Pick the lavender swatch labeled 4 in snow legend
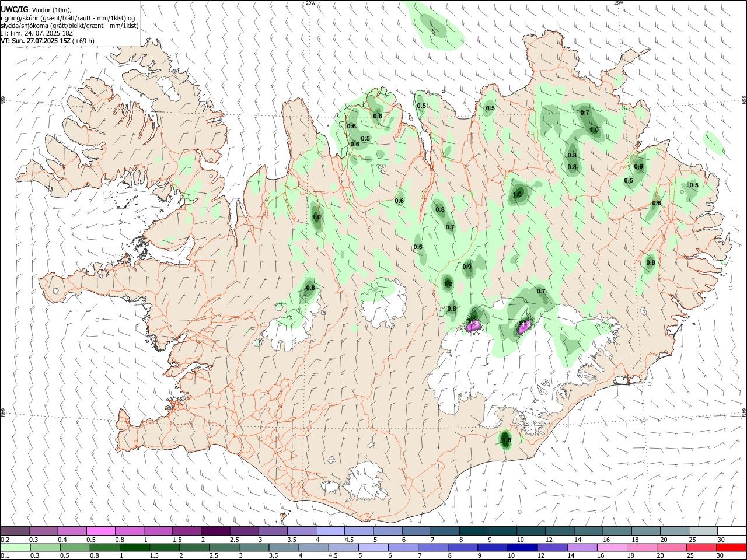Screen dimensions: 747x560 pyautogui.click(x=330, y=531)
